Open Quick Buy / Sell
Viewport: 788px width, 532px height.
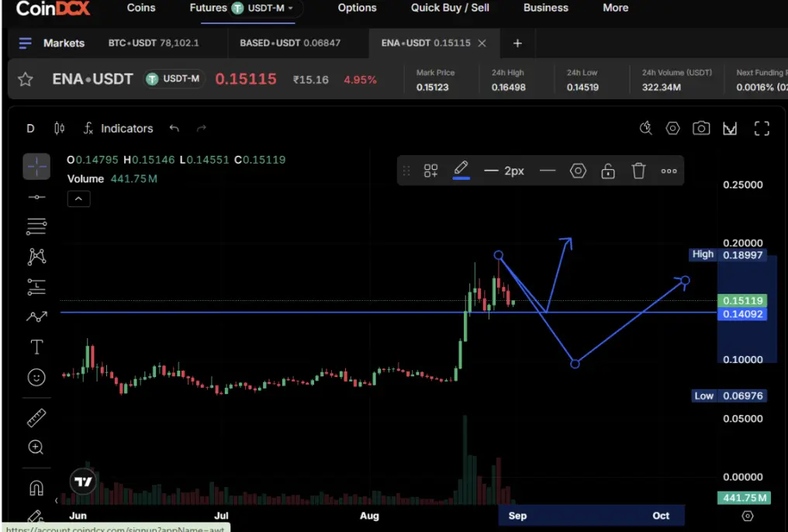[x=450, y=8]
